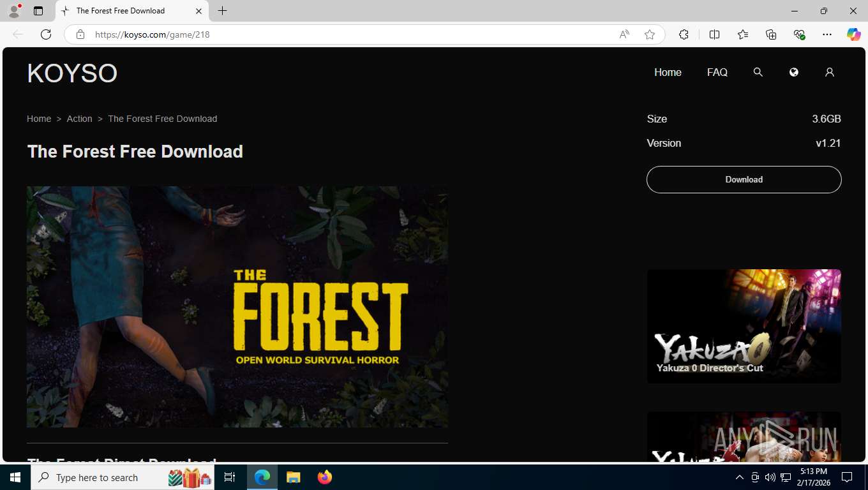Open File Explorer from taskbar
Screen dimensions: 868x490
293,477
